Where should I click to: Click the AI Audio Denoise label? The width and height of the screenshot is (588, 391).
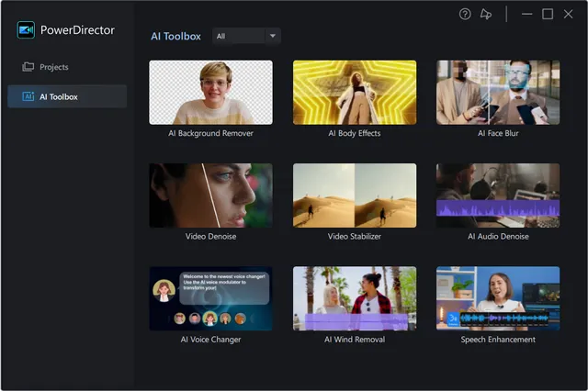pos(497,236)
